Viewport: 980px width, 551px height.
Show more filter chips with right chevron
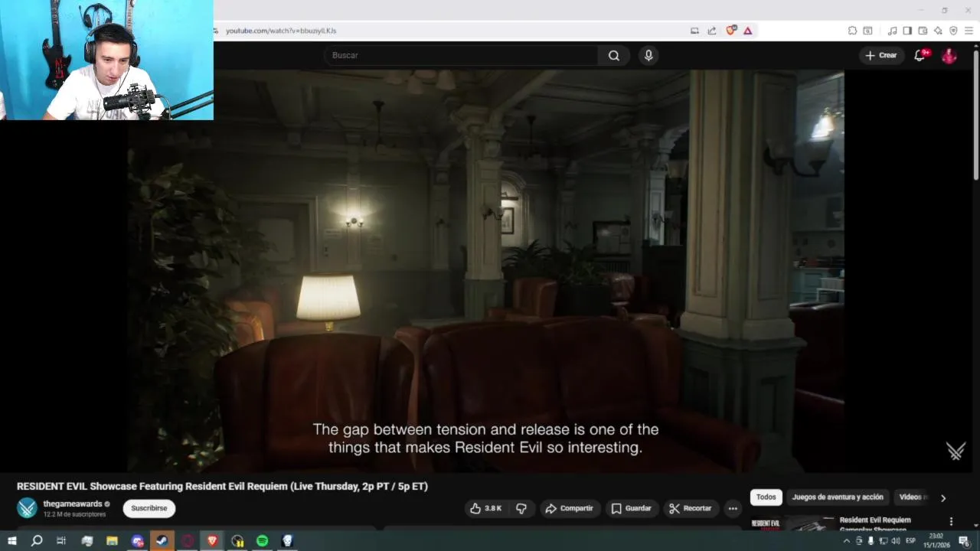tap(943, 497)
